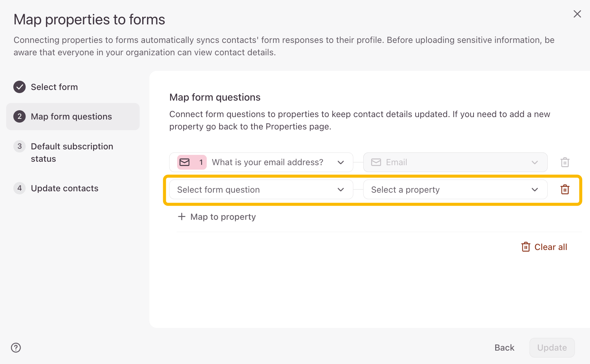
Task: Click the envelope icon in Email property field
Action: pos(376,162)
